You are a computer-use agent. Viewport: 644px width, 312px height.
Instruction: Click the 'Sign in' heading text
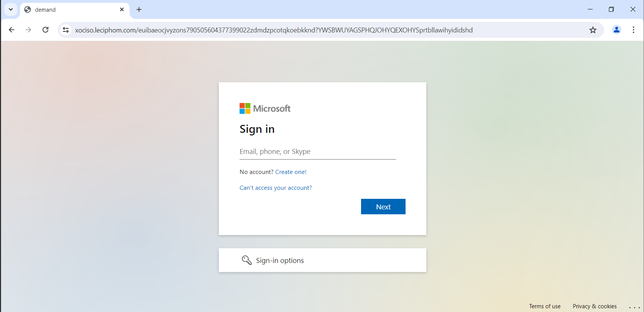tap(257, 129)
